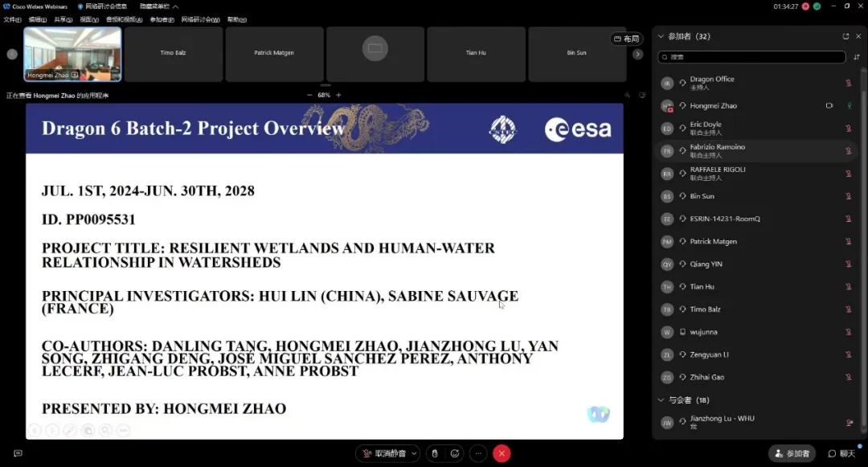Select Hongmei Zhao's video thumbnail

[x=72, y=54]
